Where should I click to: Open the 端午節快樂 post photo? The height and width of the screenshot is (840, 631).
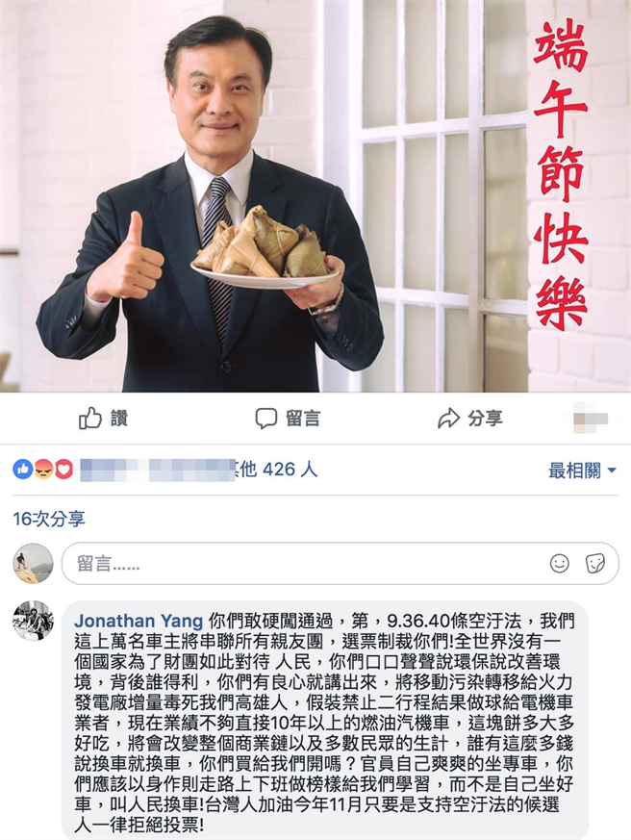[x=315, y=196]
